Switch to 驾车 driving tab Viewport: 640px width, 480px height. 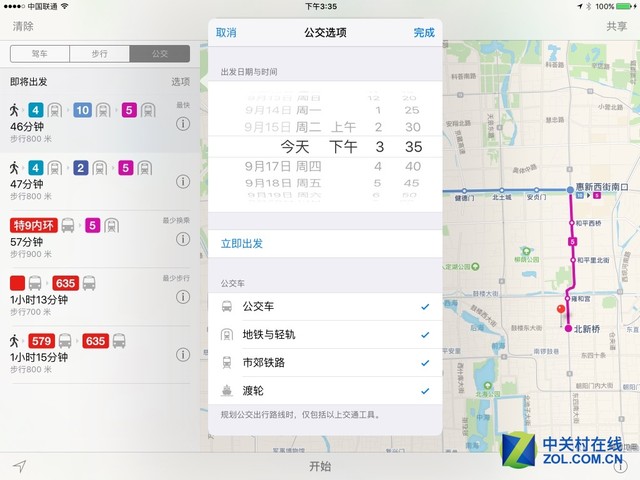coord(40,53)
